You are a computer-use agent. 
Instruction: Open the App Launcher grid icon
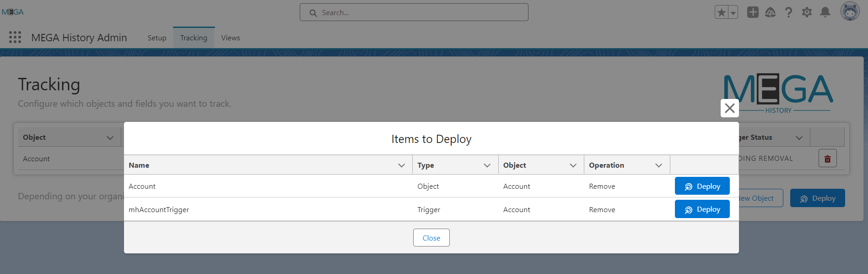(x=15, y=38)
